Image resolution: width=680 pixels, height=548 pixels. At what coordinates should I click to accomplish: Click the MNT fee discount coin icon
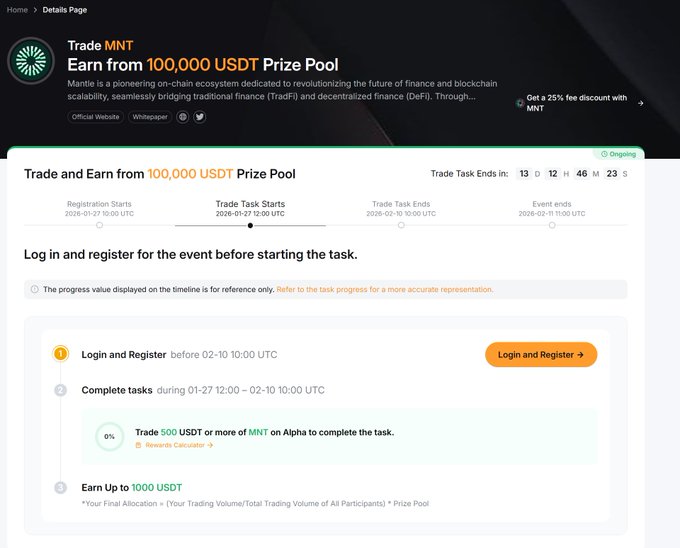point(519,103)
